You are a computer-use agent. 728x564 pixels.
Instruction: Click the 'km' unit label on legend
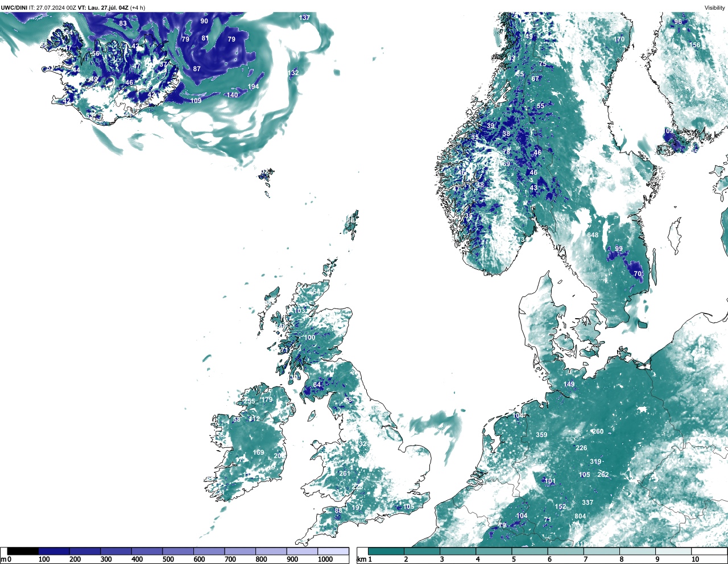(361, 559)
